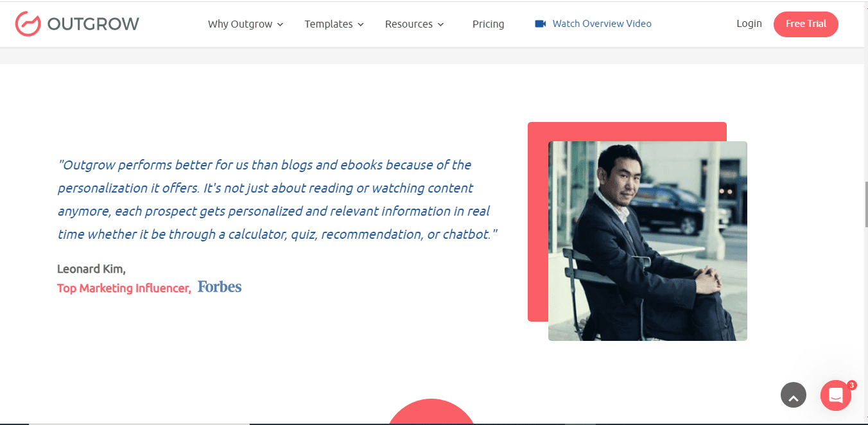Click Leonard Kim's testimonial photo

647,241
